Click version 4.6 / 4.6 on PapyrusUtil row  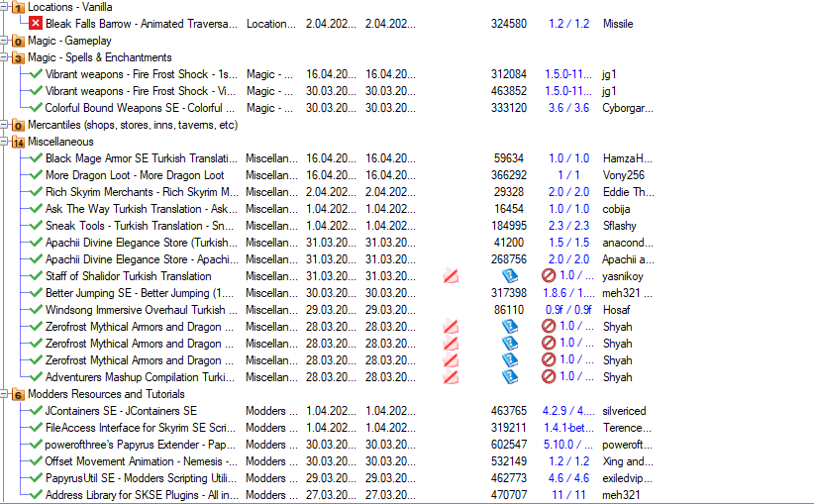click(569, 478)
